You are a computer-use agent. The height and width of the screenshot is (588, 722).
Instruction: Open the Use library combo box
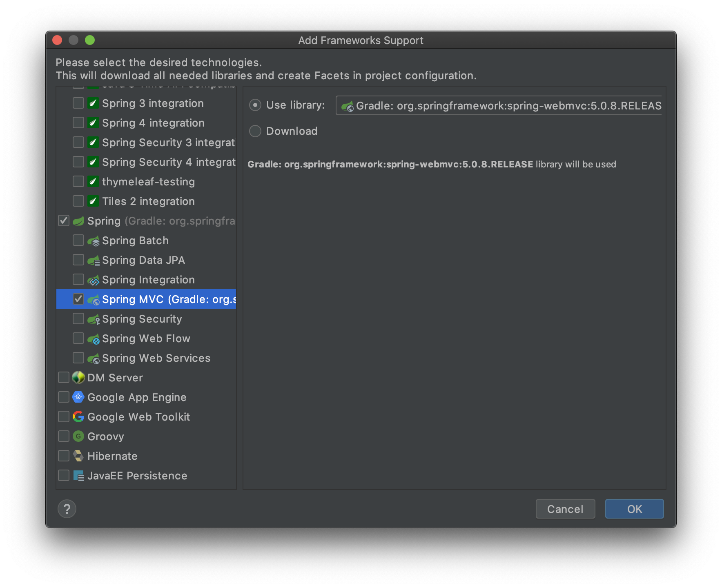pyautogui.click(x=499, y=106)
